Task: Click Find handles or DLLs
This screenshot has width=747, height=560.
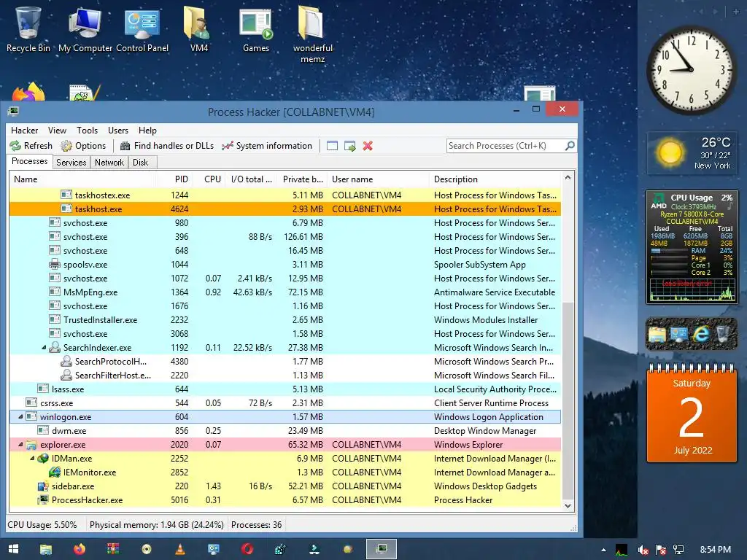Action: 167,146
